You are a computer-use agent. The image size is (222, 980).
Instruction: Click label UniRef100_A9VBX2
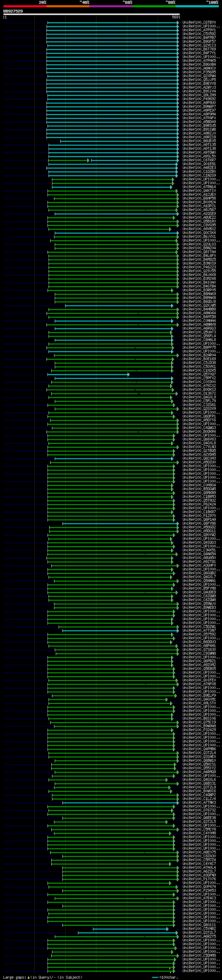tap(199, 229)
